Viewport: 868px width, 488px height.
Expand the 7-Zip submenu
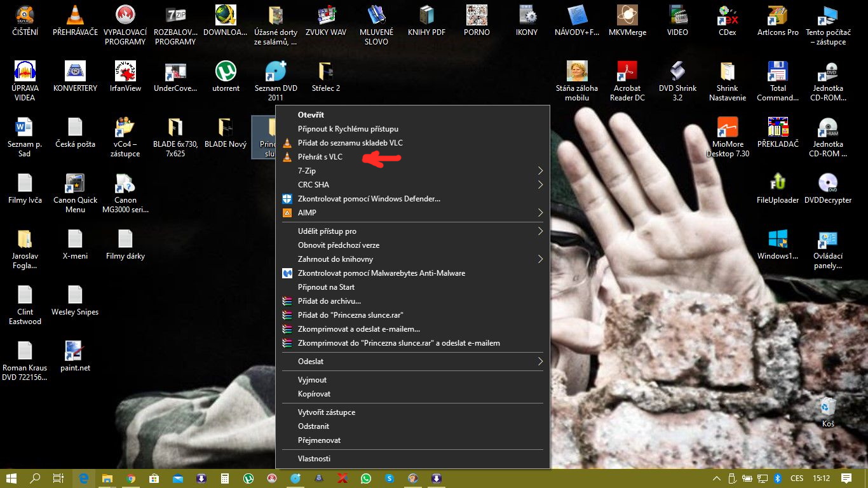[412, 171]
